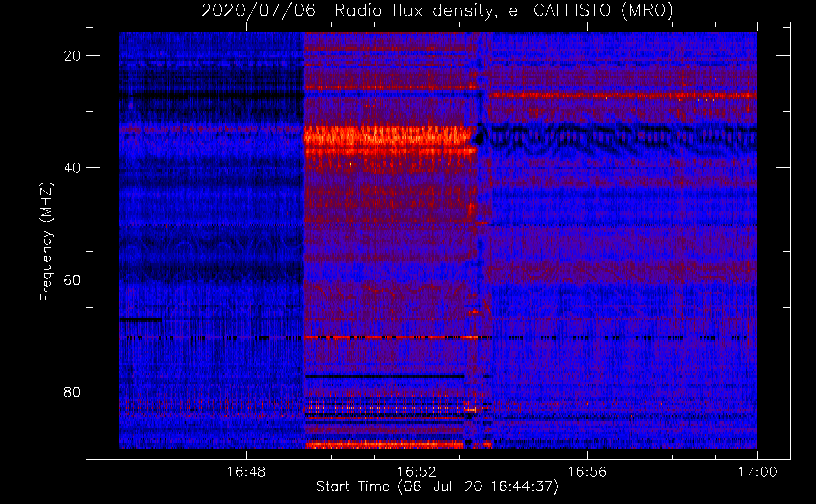Click the 17:00 time tick label
Screen dimensions: 816x504
tap(757, 472)
